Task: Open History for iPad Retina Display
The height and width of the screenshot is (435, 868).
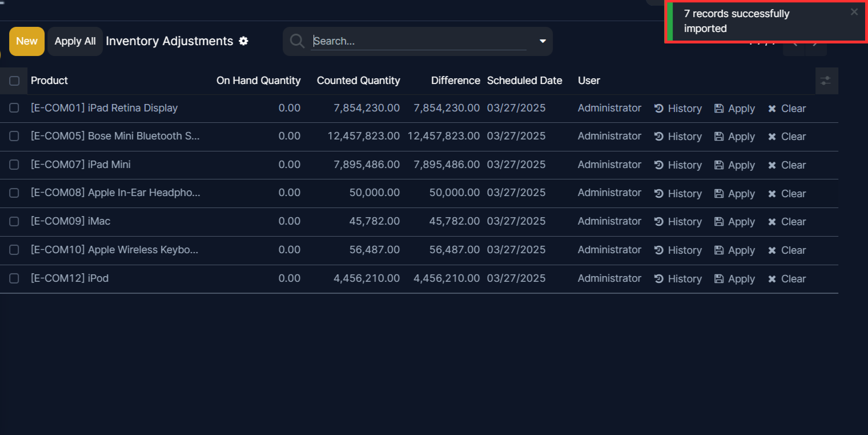Action: [678, 109]
